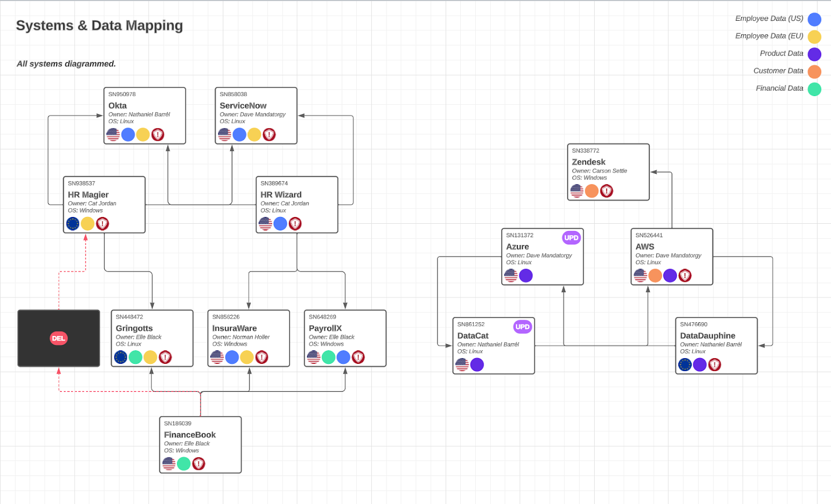
Task: Click the yellow data circle in HR Magier card
Action: [88, 224]
